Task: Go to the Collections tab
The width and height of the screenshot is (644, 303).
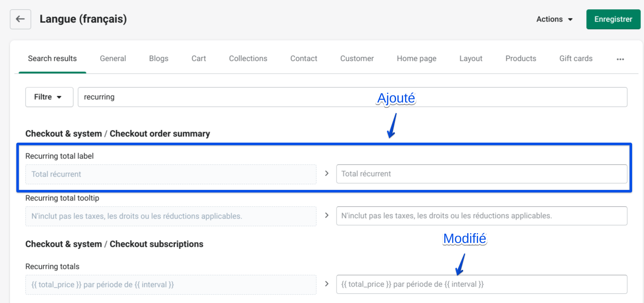Action: tap(248, 58)
